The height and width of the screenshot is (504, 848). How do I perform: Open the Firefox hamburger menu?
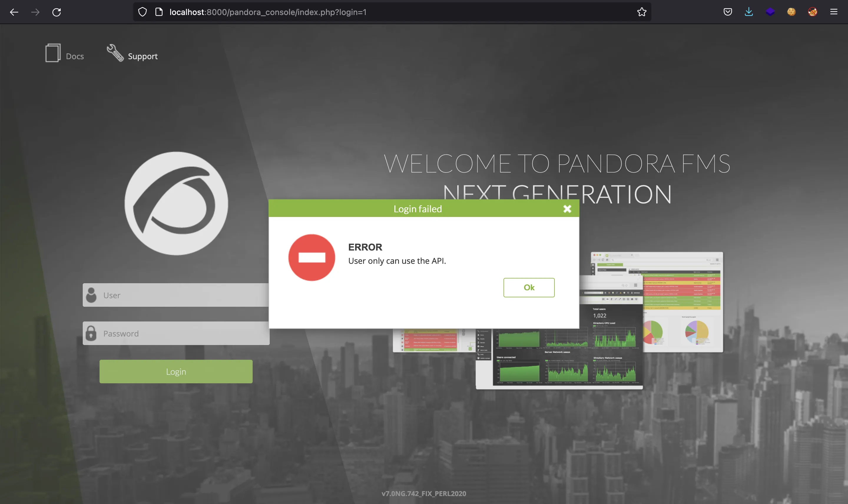point(834,12)
